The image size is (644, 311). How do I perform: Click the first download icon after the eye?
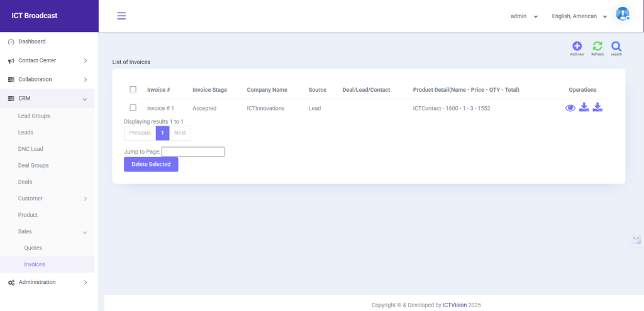click(584, 107)
